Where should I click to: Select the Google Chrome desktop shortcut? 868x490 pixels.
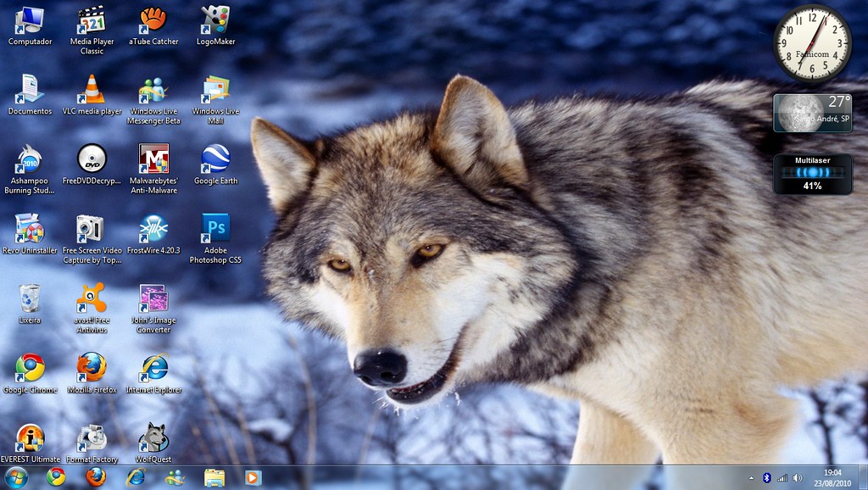(30, 374)
